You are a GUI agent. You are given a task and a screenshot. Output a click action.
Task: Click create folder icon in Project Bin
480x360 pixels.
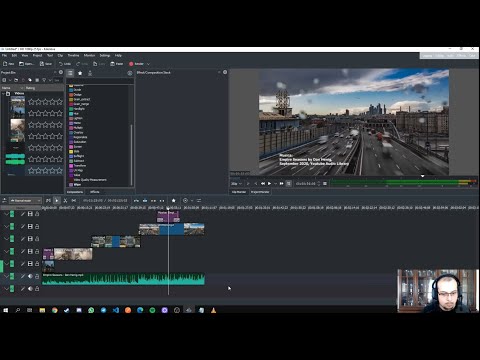[16, 80]
